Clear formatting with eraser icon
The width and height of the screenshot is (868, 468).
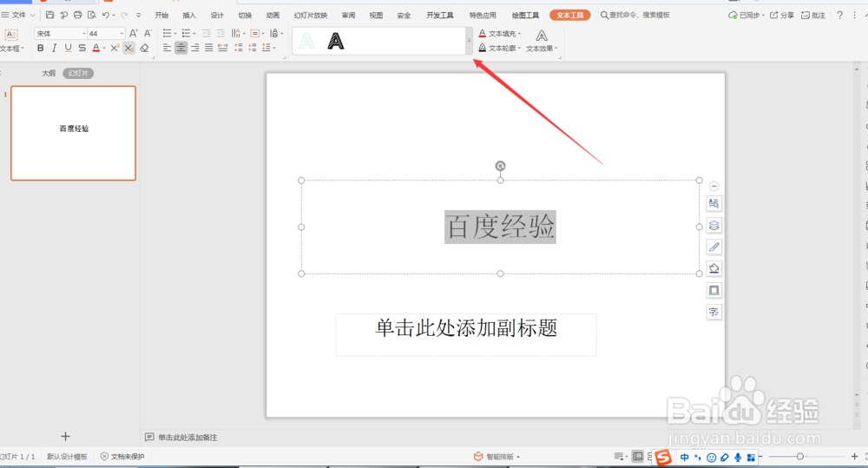pos(144,48)
